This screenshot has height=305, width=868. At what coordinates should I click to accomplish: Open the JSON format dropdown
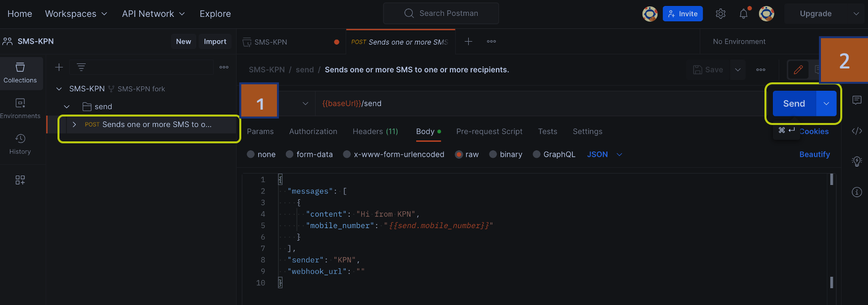pyautogui.click(x=604, y=154)
